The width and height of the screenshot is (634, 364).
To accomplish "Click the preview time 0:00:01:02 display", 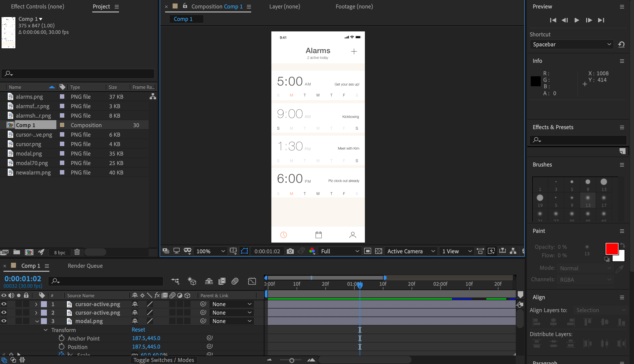I will 267,251.
